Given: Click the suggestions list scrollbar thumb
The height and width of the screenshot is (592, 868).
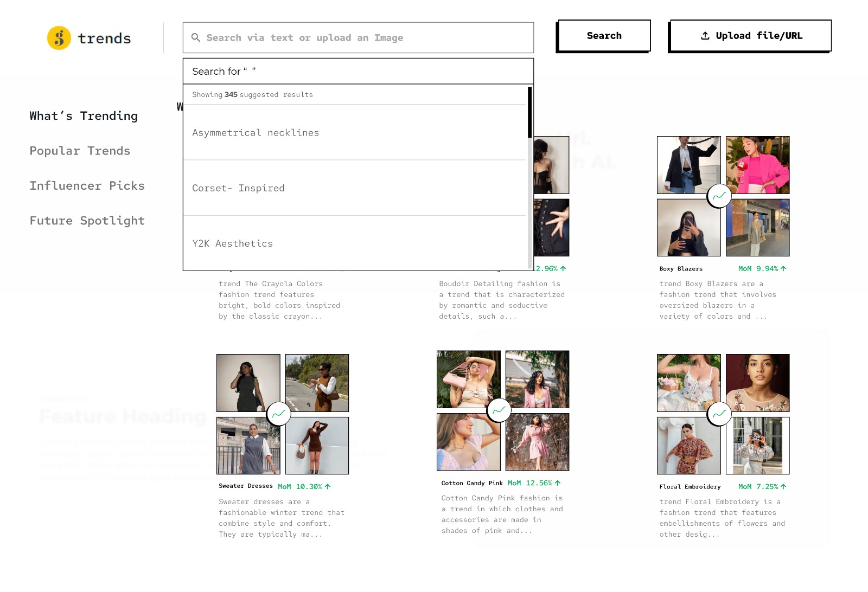Looking at the screenshot, I should [x=529, y=112].
